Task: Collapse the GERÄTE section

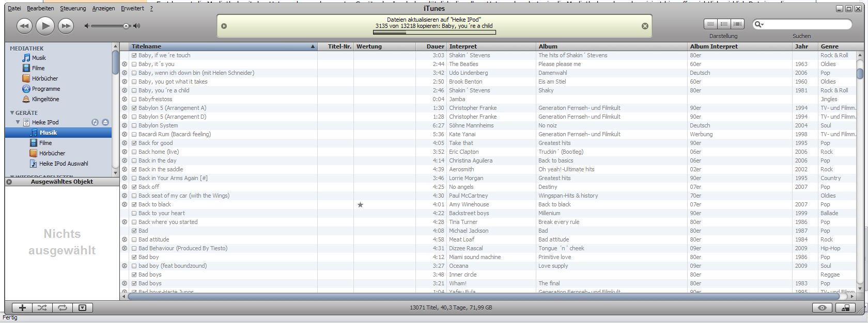Action: point(12,112)
